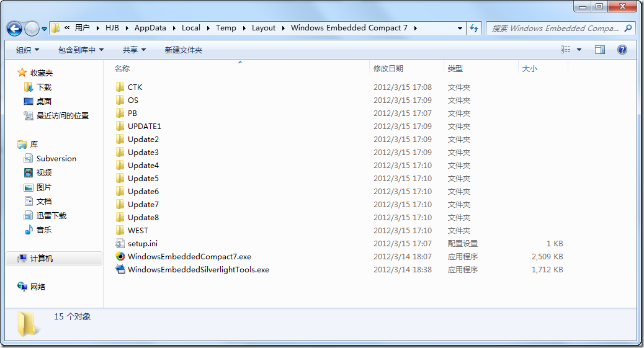
Task: Click the HJB breadcrumb segment
Action: point(112,28)
